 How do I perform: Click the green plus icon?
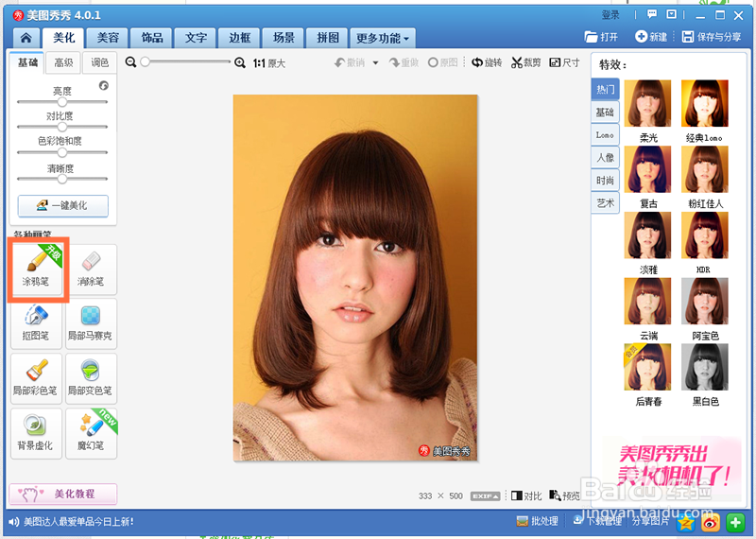735,523
